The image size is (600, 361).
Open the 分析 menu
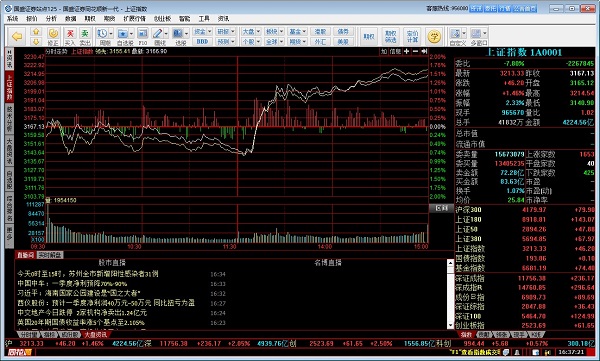(x=51, y=18)
